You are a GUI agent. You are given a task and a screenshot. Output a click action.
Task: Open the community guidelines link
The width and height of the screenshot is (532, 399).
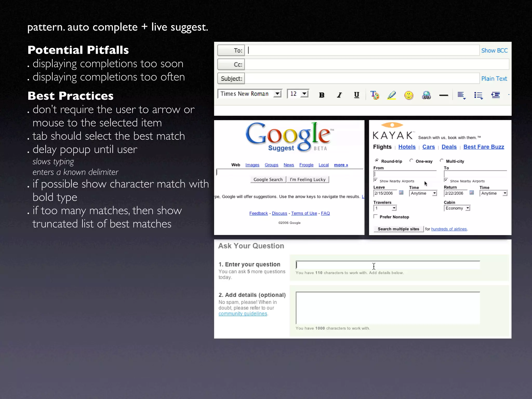243,314
